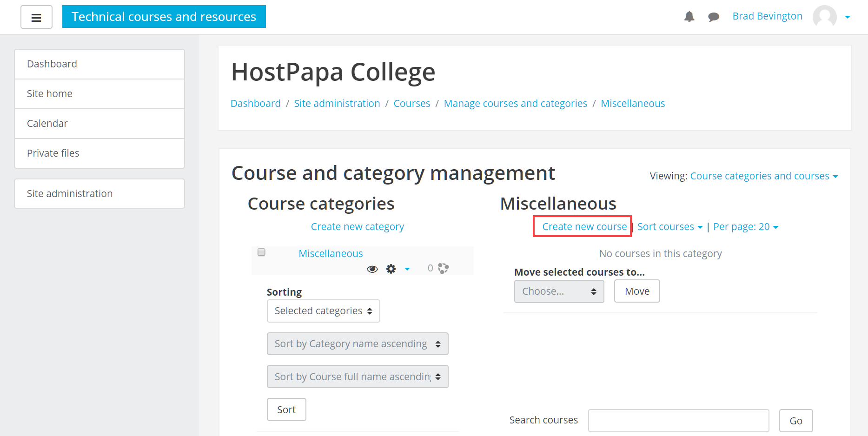Follow the Miscellaneous breadcrumb link
Image resolution: width=868 pixels, height=436 pixels.
633,104
